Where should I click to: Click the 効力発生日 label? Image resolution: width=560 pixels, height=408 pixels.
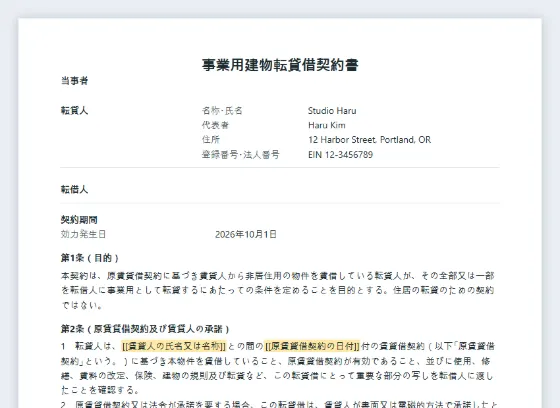click(83, 234)
